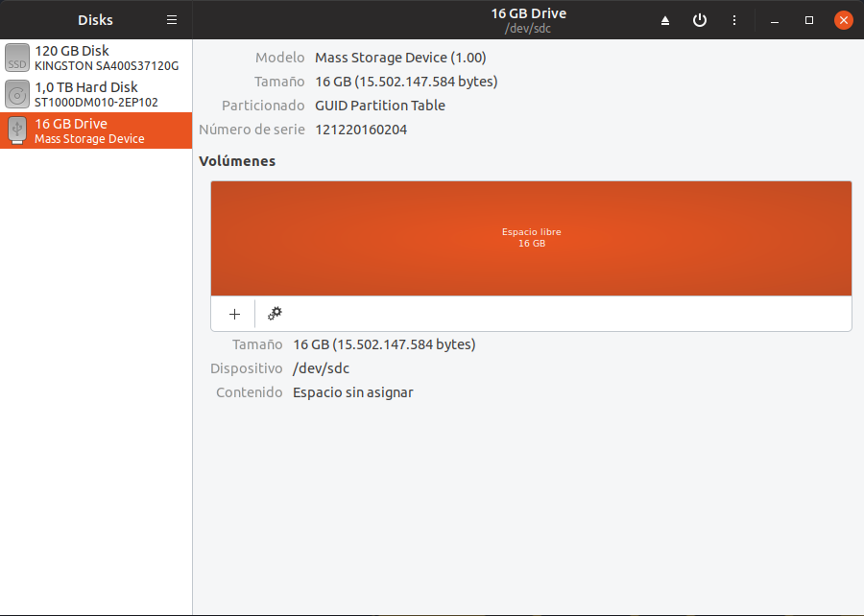The height and width of the screenshot is (616, 864).
Task: Click the USB icon of 16 GB Drive
Action: click(x=17, y=130)
